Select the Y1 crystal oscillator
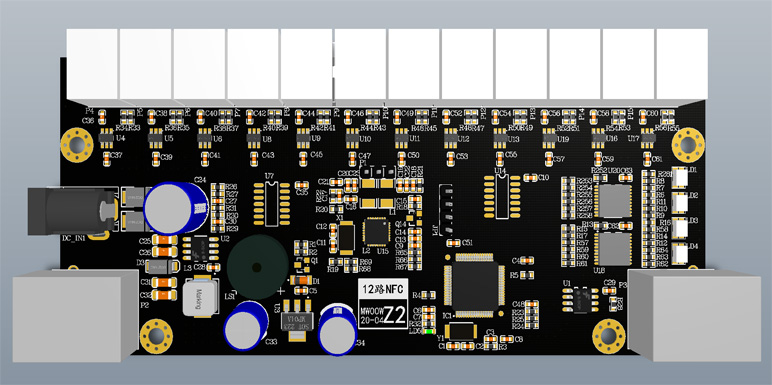 [x=461, y=331]
